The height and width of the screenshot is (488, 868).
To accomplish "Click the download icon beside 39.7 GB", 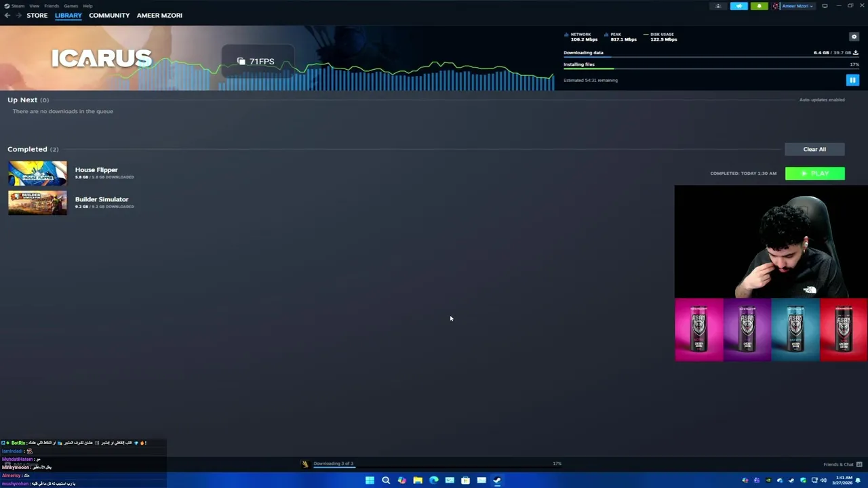I will pos(856,52).
